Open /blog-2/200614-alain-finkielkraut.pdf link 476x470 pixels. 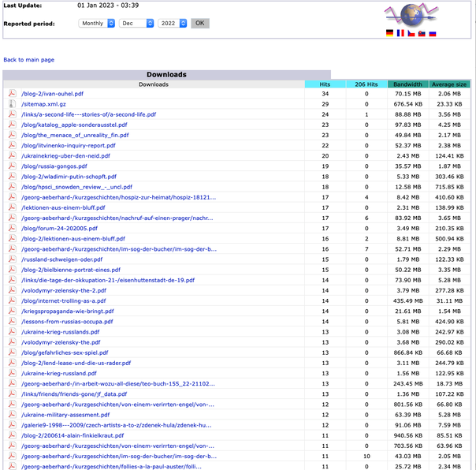tap(73, 435)
